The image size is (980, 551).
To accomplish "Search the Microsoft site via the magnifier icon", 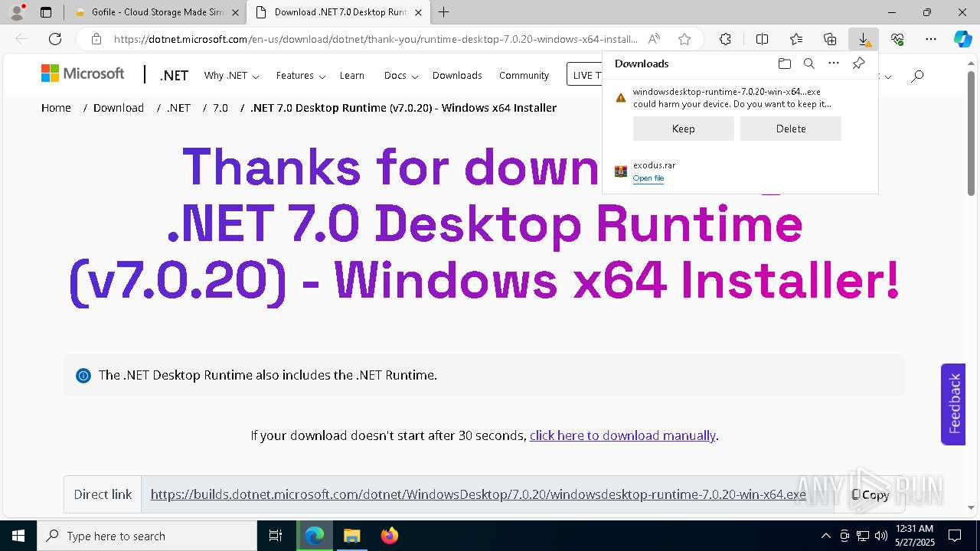I will (917, 75).
